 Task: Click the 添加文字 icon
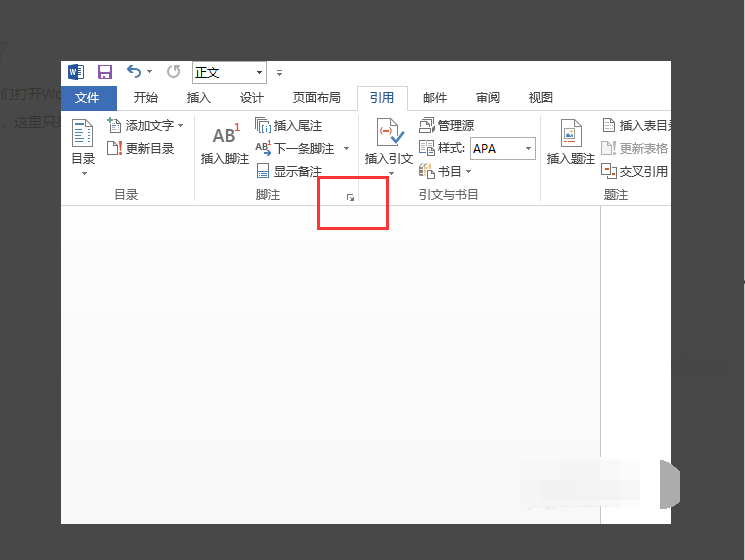[x=114, y=125]
